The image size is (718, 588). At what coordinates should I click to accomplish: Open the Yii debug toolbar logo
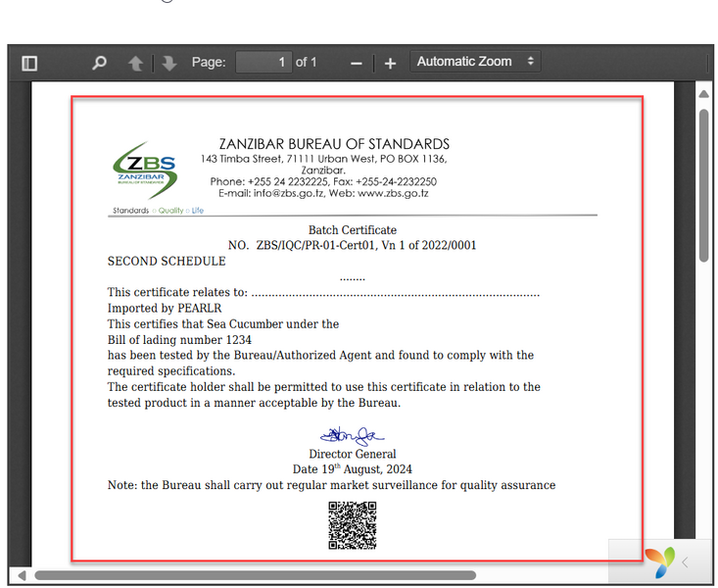point(658,562)
